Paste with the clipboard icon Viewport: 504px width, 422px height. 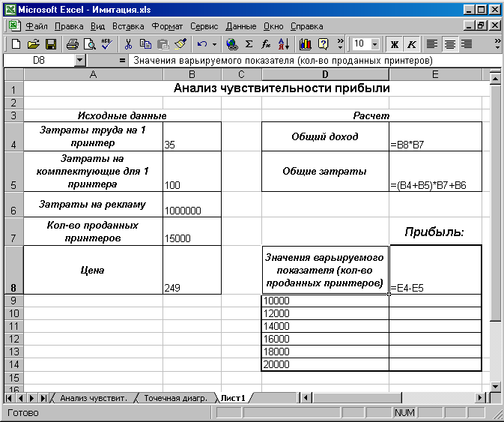point(163,44)
